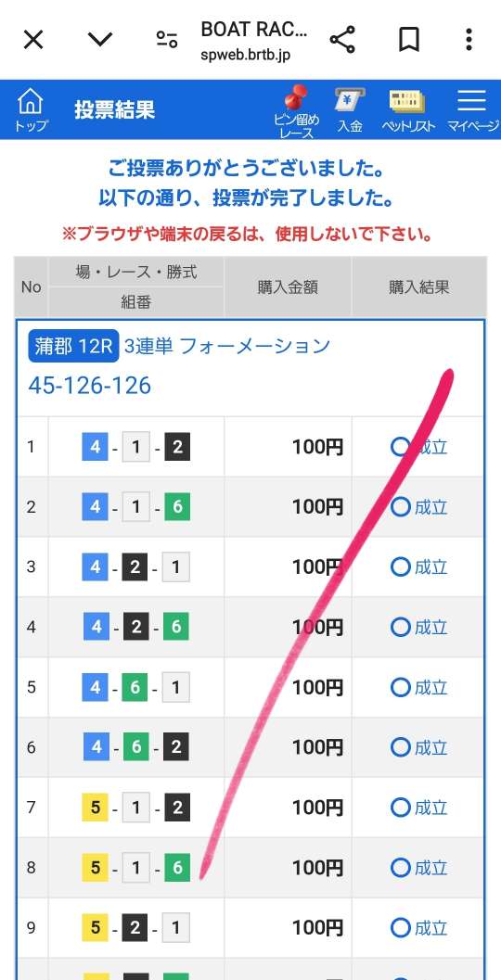501x980 pixels.
Task: Open マイページ hamburger menu
Action: point(473,110)
